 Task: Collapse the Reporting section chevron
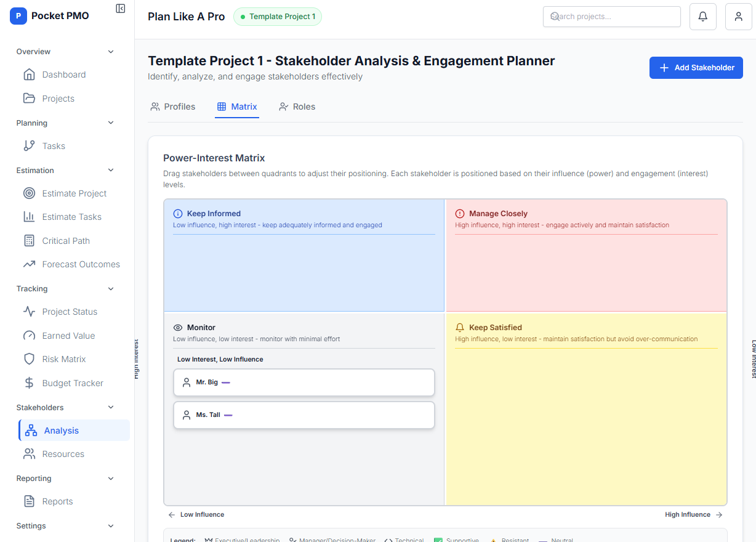(x=111, y=478)
